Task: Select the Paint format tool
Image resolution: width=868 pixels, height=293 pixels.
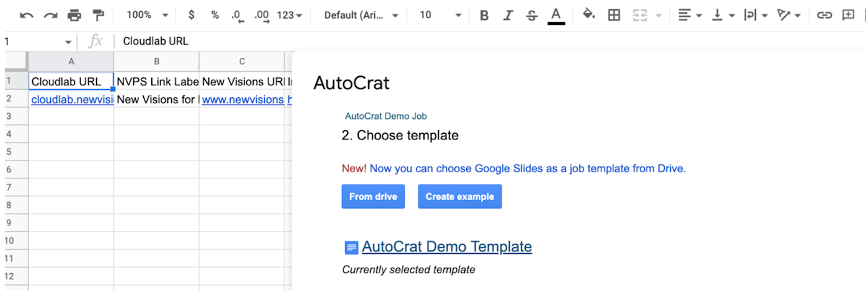Action: click(x=98, y=15)
